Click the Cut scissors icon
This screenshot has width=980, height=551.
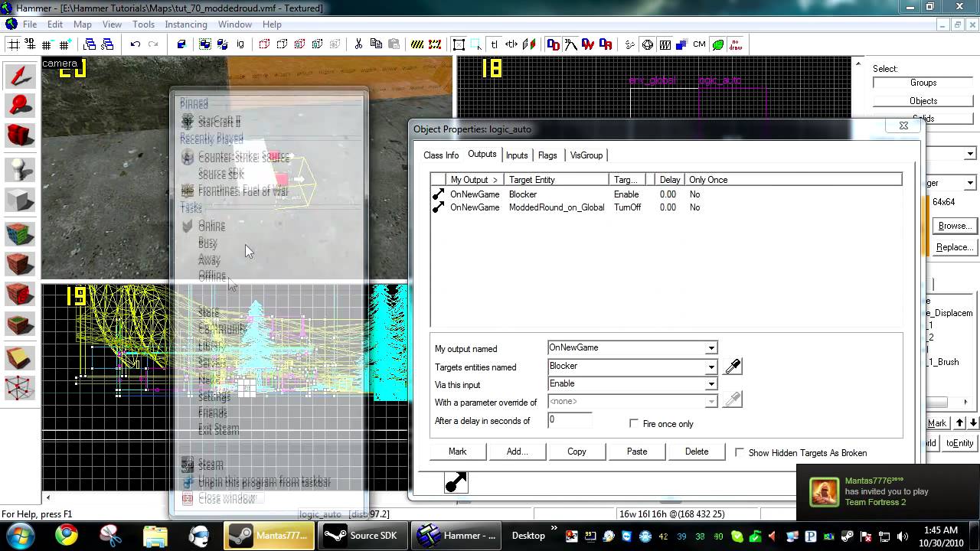(x=358, y=44)
